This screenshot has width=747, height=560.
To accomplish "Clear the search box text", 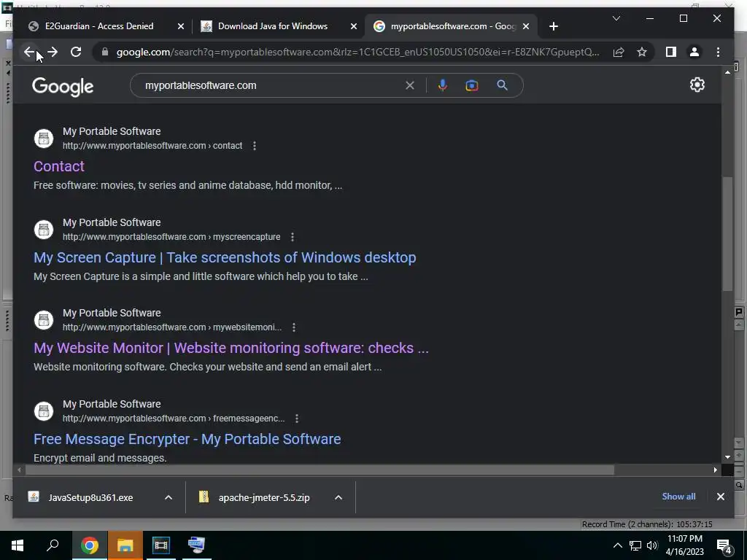I will click(410, 86).
